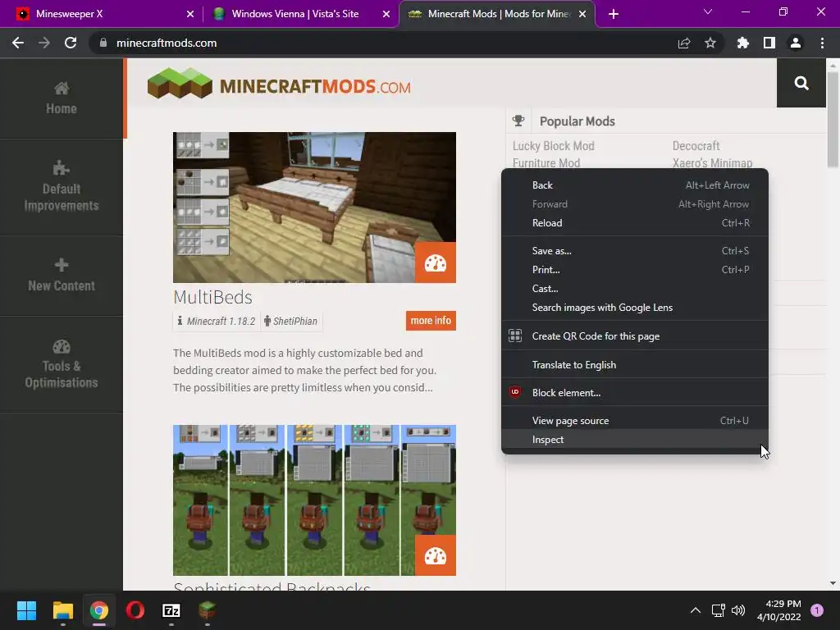The height and width of the screenshot is (630, 840).
Task: Click the page vertical scrollbar thumb
Action: point(833,119)
